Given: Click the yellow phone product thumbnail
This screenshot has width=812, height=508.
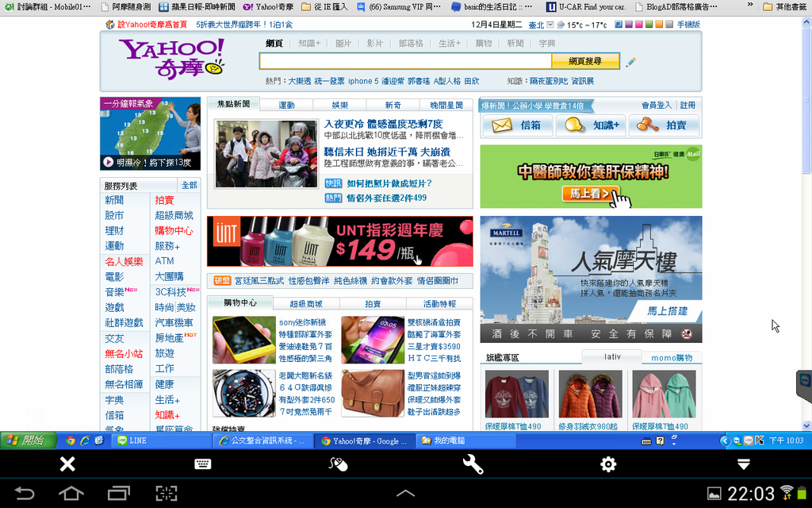Looking at the screenshot, I should click(x=244, y=340).
